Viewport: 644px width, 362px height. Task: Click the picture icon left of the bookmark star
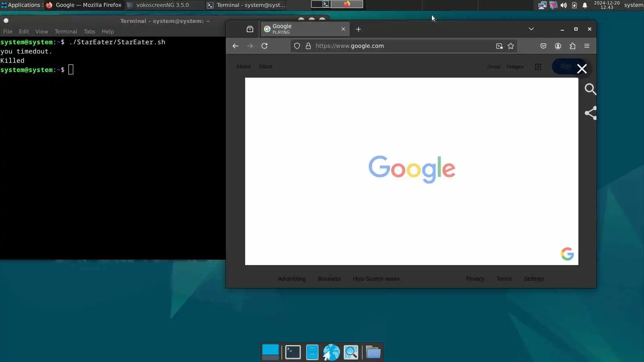(499, 46)
